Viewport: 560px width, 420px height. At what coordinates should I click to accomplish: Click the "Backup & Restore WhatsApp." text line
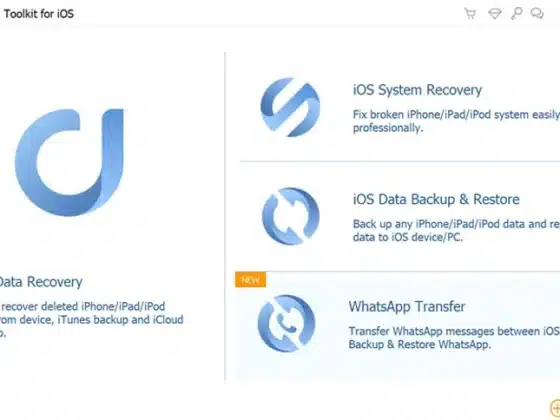pos(420,344)
